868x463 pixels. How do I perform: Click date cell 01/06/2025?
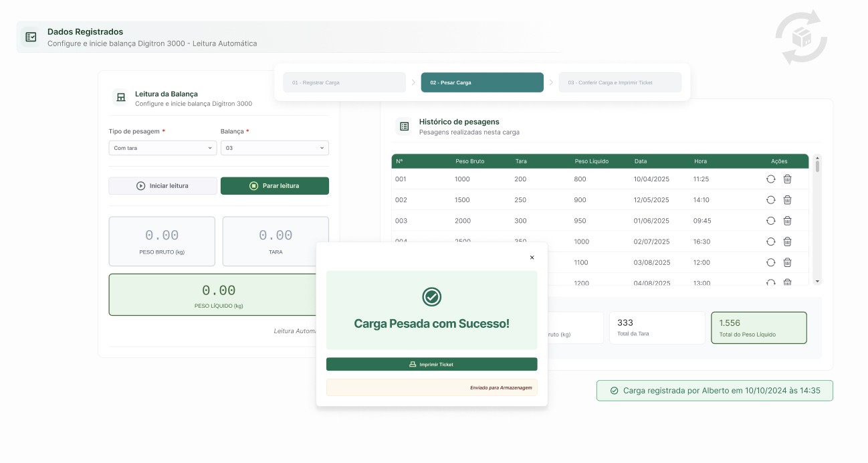[651, 221]
